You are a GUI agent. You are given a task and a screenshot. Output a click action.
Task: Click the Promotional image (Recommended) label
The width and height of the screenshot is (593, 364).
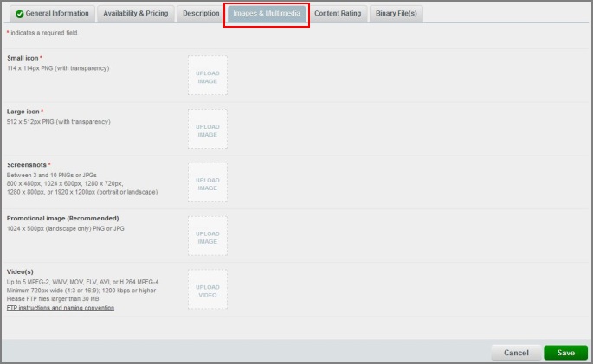coord(62,218)
